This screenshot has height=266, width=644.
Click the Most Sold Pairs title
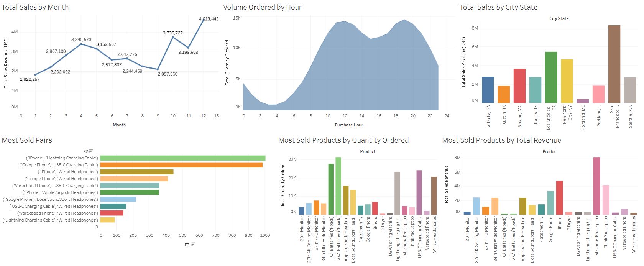pyautogui.click(x=27, y=140)
